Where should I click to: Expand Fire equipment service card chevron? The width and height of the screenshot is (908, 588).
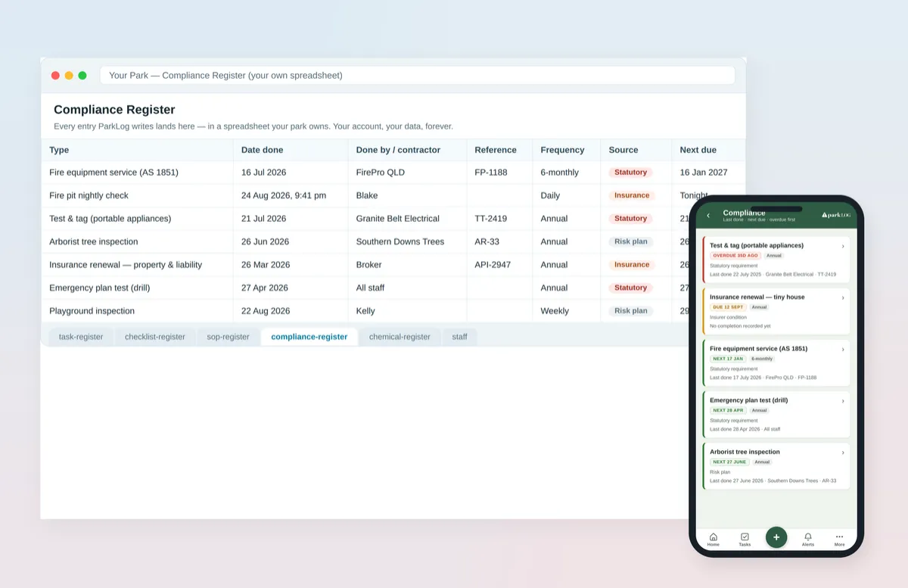[x=843, y=349]
